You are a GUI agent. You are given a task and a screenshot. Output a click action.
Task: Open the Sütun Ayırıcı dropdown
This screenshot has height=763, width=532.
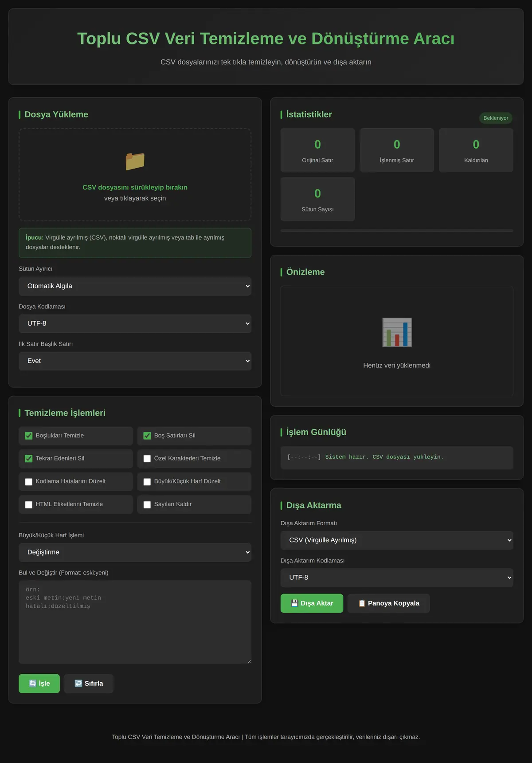(135, 286)
